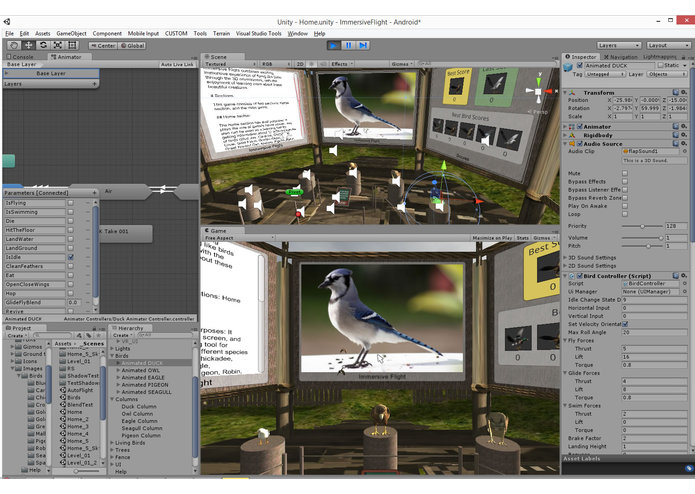This screenshot has width=695, height=494.
Task: Add a layer with plus icon
Action: coord(94,84)
